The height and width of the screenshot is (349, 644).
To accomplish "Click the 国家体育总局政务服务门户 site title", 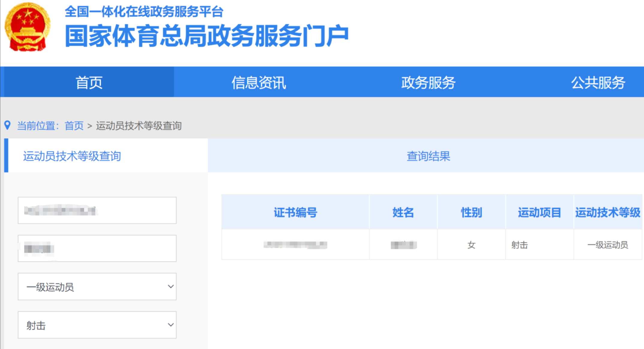I will [207, 36].
